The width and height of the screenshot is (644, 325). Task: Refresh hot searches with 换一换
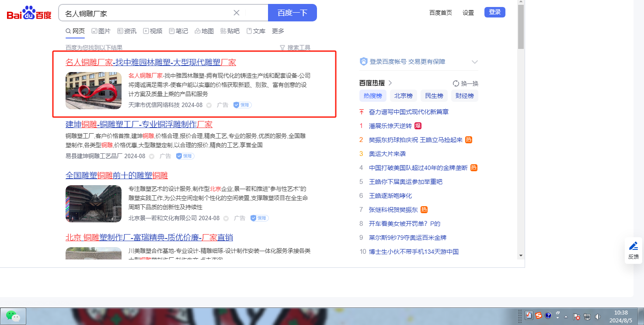[x=466, y=83]
